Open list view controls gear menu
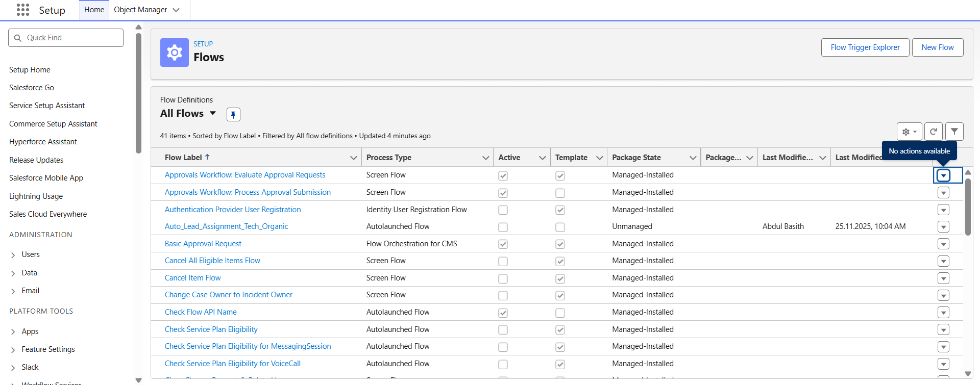This screenshot has height=385, width=980. 910,132
